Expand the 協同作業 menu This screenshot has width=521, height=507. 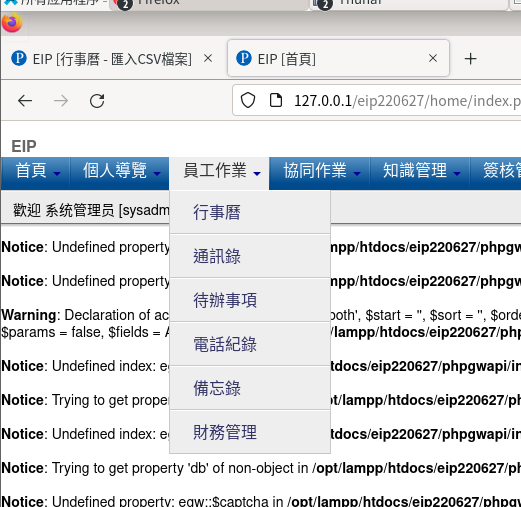(x=319, y=173)
